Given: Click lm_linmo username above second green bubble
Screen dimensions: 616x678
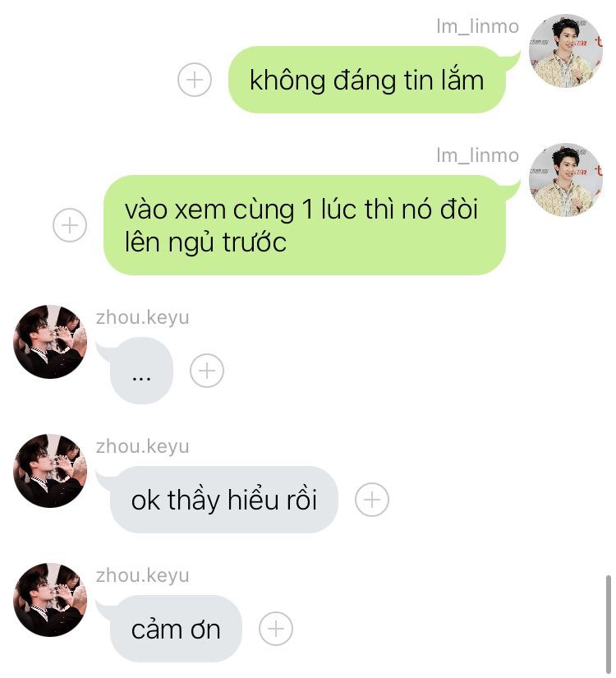Looking at the screenshot, I should (x=478, y=155).
